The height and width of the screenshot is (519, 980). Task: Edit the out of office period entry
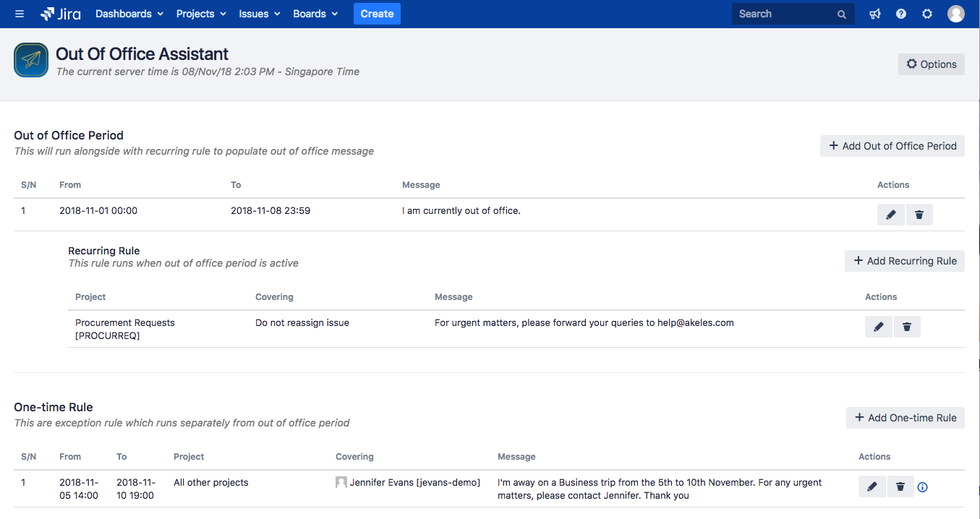coord(891,215)
